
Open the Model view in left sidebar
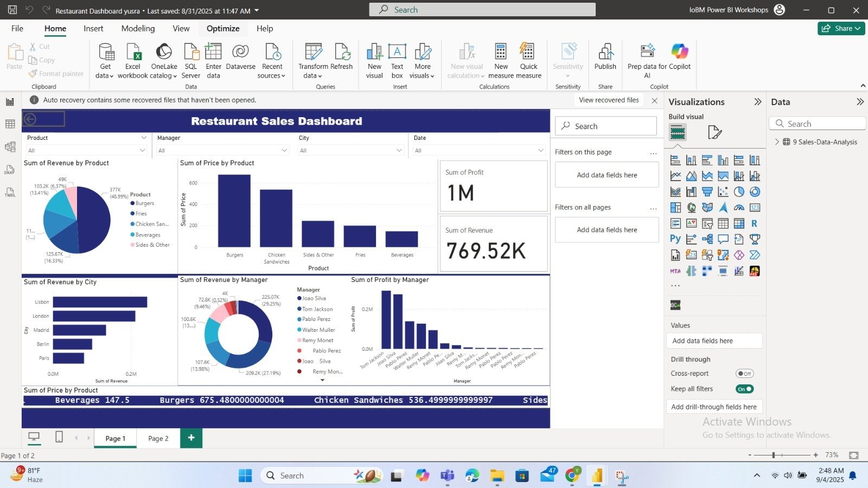(10, 147)
